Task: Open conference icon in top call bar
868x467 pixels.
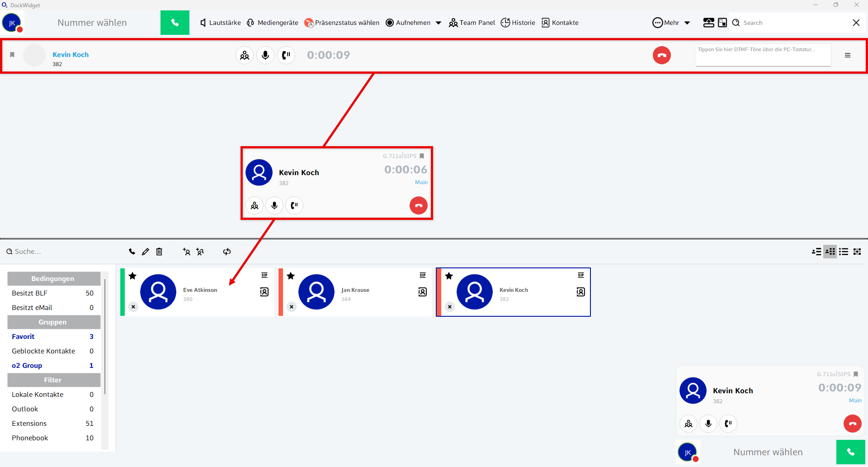Action: pyautogui.click(x=245, y=55)
